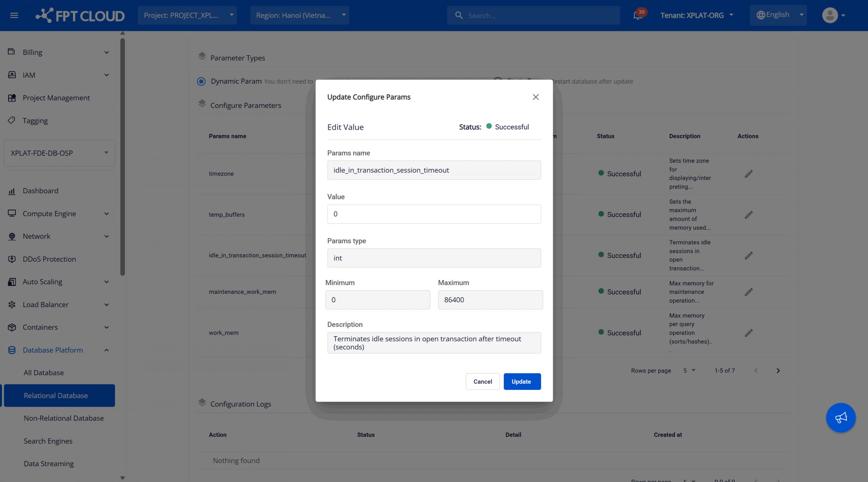This screenshot has width=868, height=482.
Task: Click edit pencil for timezone row
Action: tap(749, 174)
